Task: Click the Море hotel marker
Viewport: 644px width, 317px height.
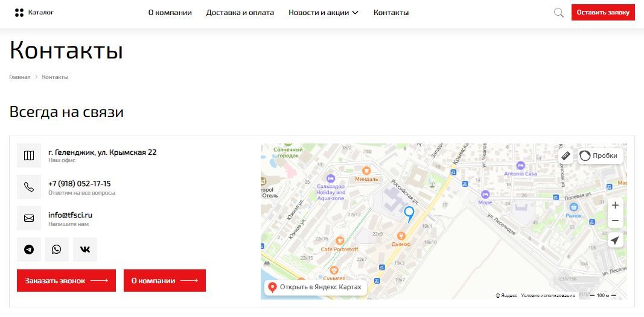Action: (485, 195)
